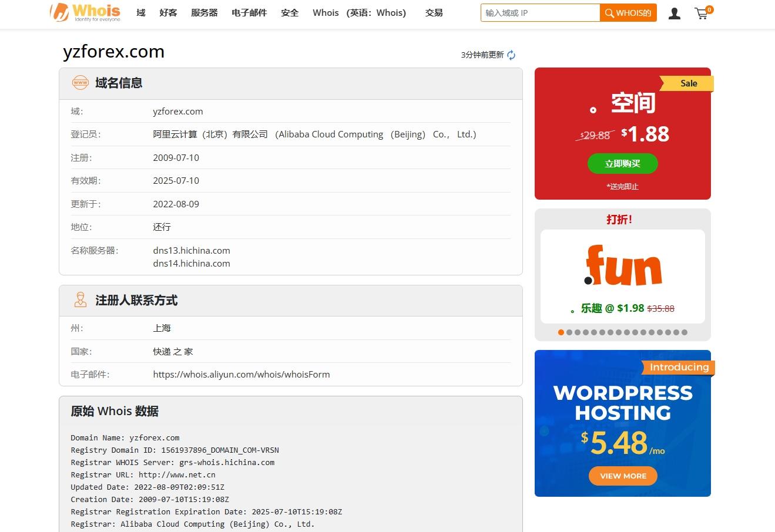Click the WordPress Hosting $5.48 price
The width and height of the screenshot is (775, 532).
pyautogui.click(x=623, y=443)
